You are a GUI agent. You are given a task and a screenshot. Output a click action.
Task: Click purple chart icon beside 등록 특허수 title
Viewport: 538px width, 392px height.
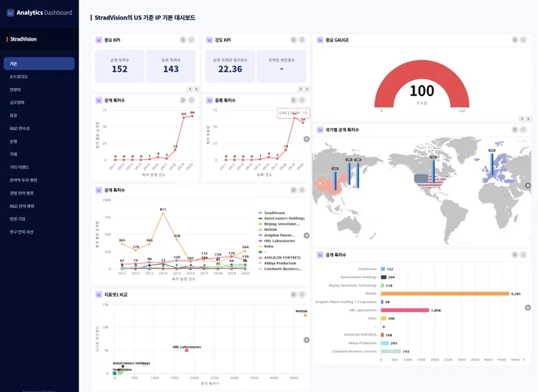click(x=209, y=100)
